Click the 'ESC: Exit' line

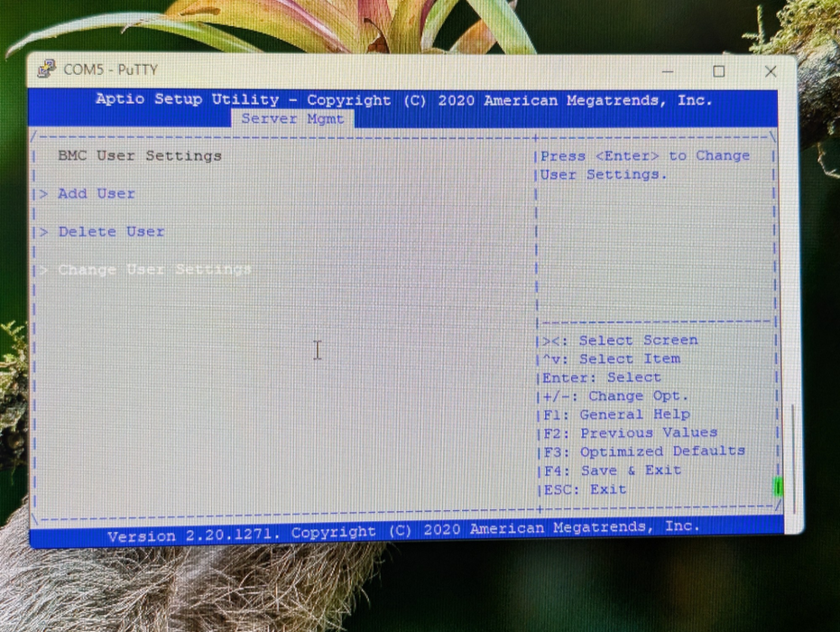(x=585, y=489)
